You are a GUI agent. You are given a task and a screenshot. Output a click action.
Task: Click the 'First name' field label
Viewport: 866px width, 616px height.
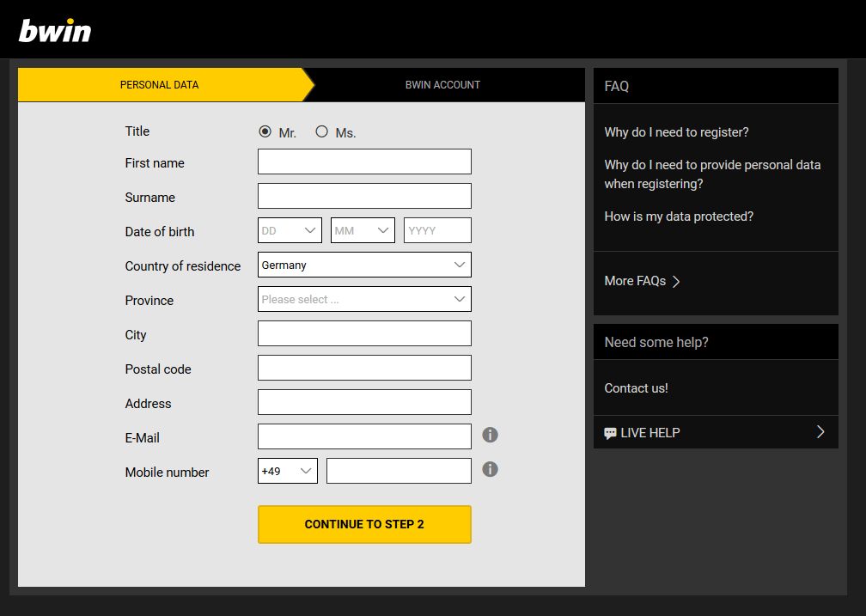pos(155,163)
